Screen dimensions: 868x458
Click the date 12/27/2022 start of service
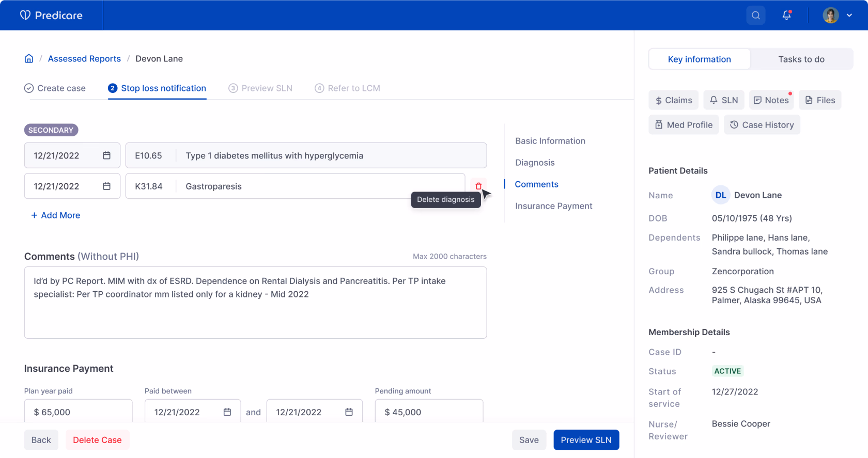tap(735, 392)
